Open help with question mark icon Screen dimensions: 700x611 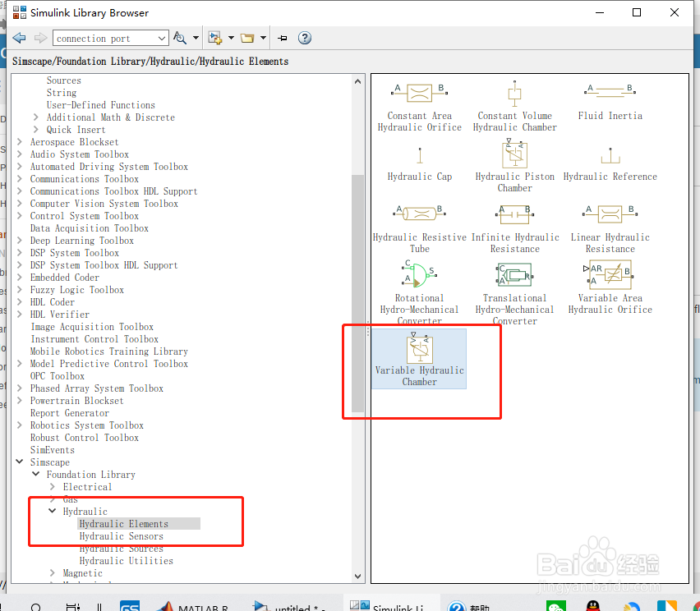pyautogui.click(x=305, y=38)
